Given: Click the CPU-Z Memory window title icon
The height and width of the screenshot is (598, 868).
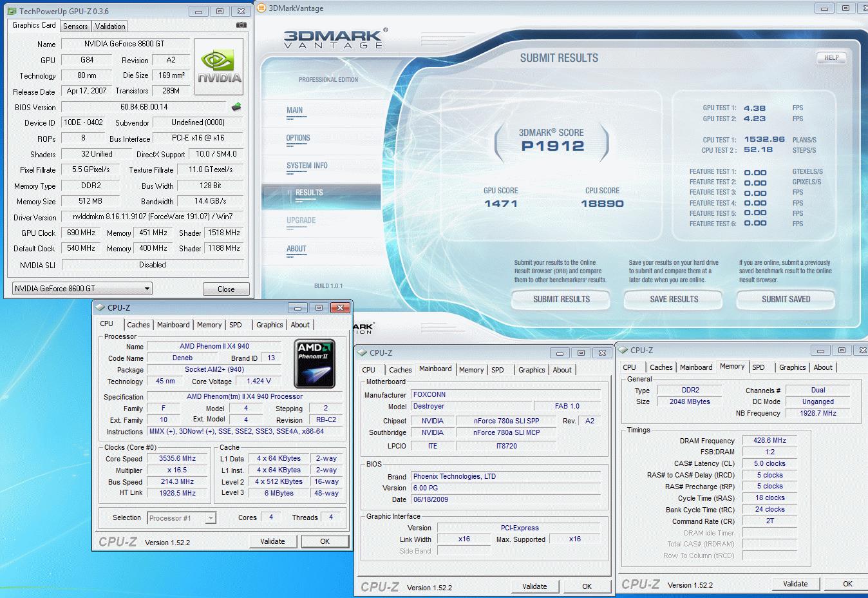Looking at the screenshot, I should click(x=623, y=350).
